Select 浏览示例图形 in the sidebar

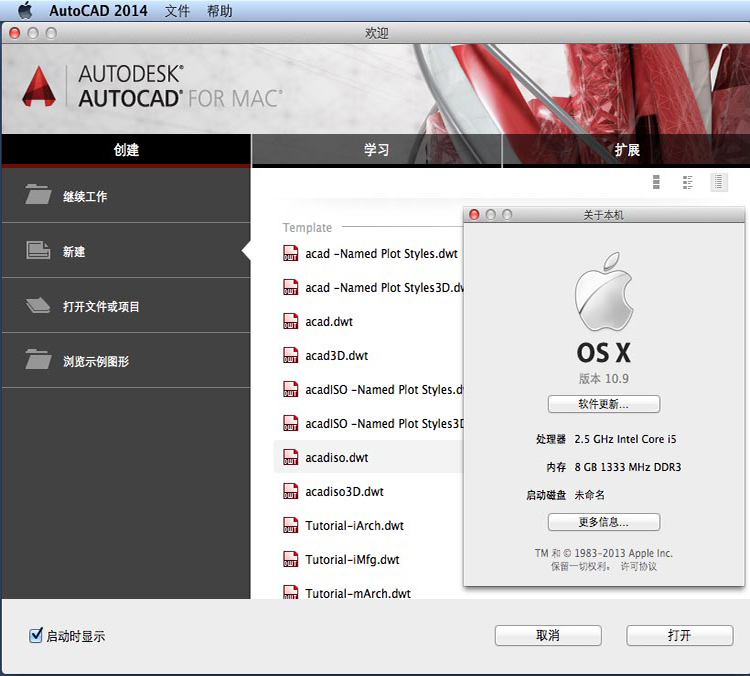click(x=126, y=361)
